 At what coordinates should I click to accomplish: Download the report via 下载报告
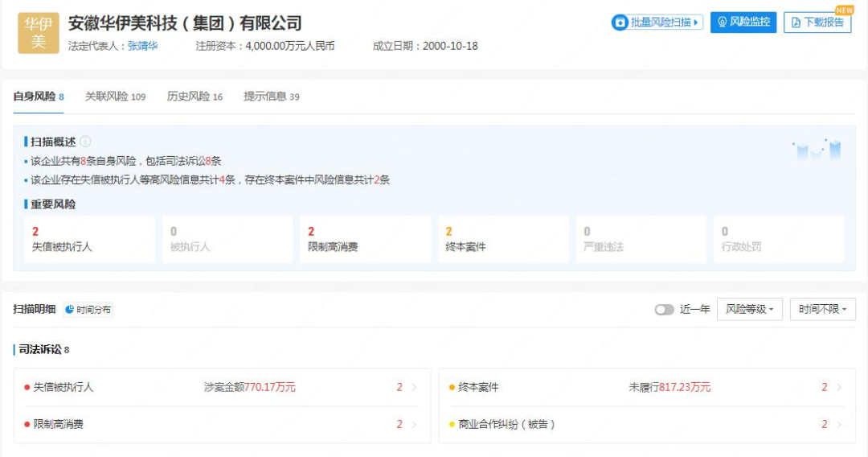click(817, 23)
